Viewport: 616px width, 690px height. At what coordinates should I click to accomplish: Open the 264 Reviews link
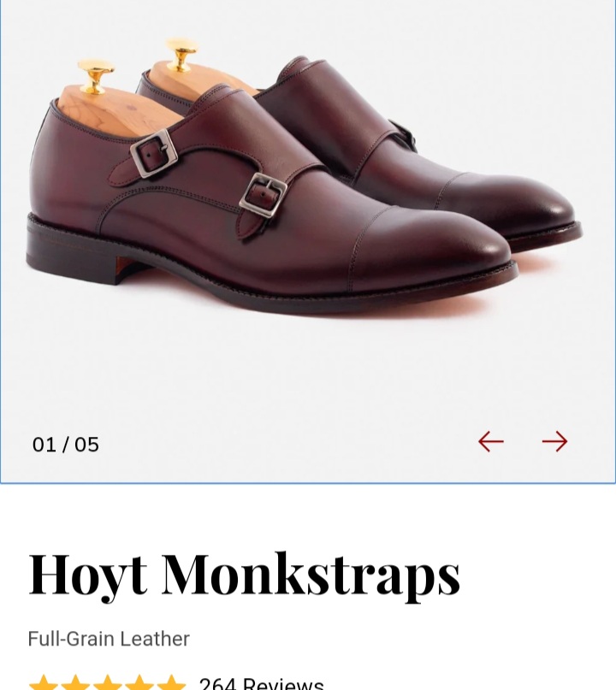[262, 683]
